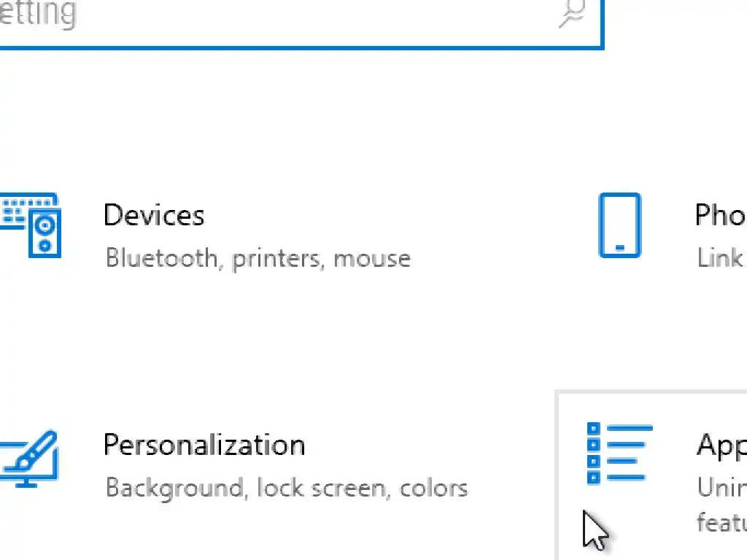The height and width of the screenshot is (560, 747).
Task: Click the Personalization paintbrush icon
Action: coord(29,457)
